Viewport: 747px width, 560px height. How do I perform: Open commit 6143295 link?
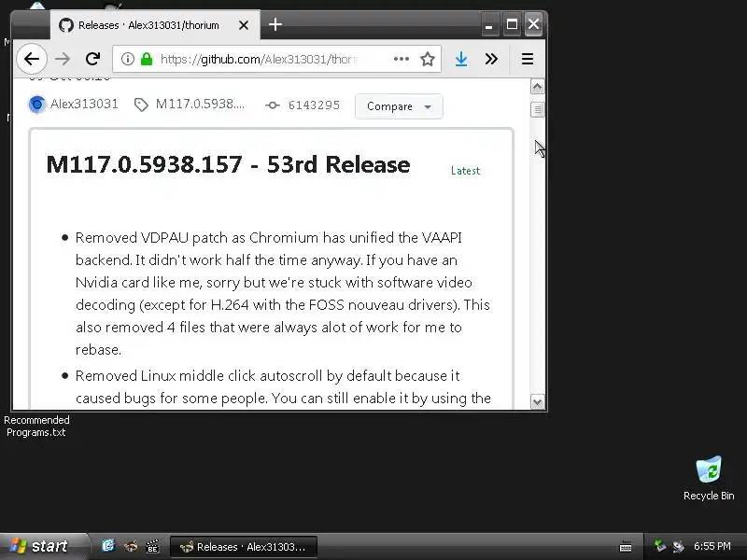tap(314, 105)
